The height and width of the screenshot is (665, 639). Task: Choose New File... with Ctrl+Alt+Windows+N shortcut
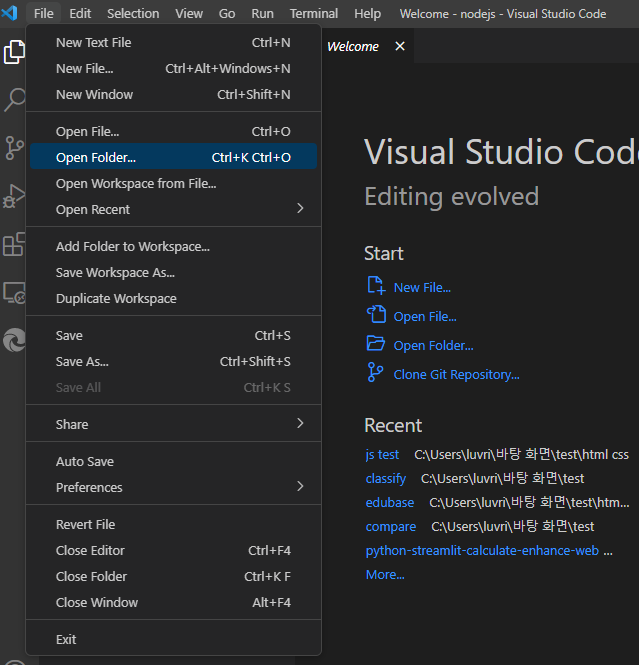(173, 68)
